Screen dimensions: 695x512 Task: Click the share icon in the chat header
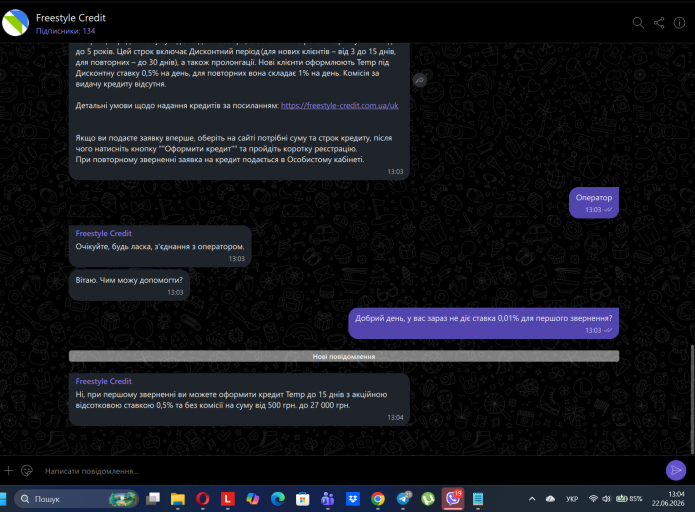pyautogui.click(x=659, y=23)
